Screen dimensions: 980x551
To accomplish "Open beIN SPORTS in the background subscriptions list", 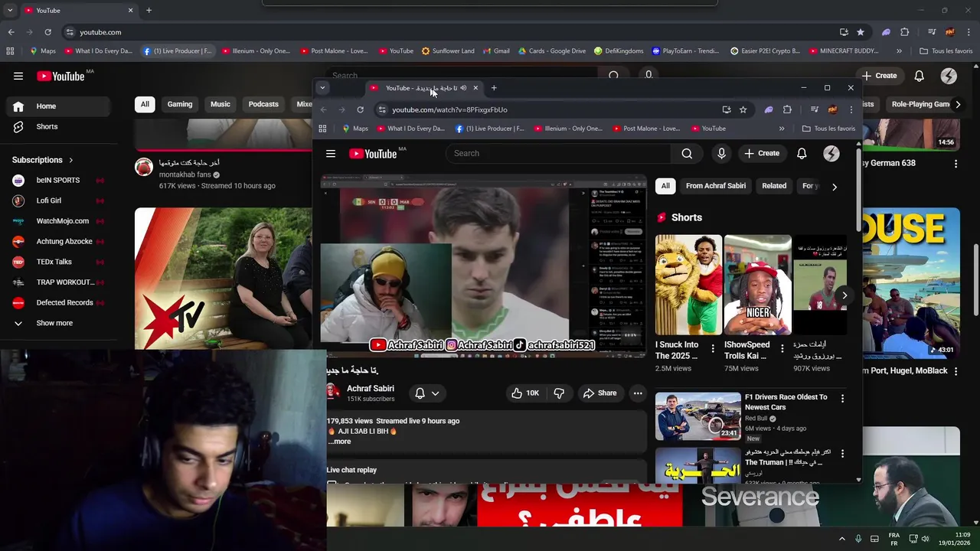I will [57, 181].
